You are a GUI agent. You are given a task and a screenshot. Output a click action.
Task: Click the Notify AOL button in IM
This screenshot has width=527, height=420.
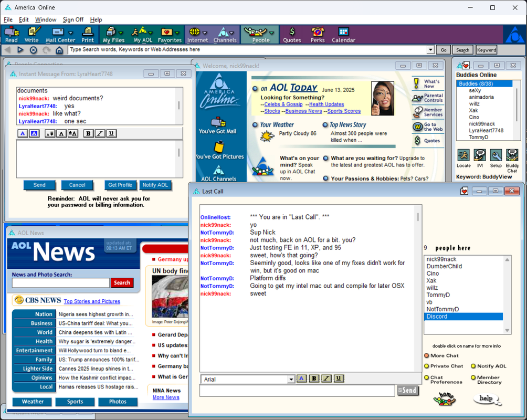click(155, 185)
